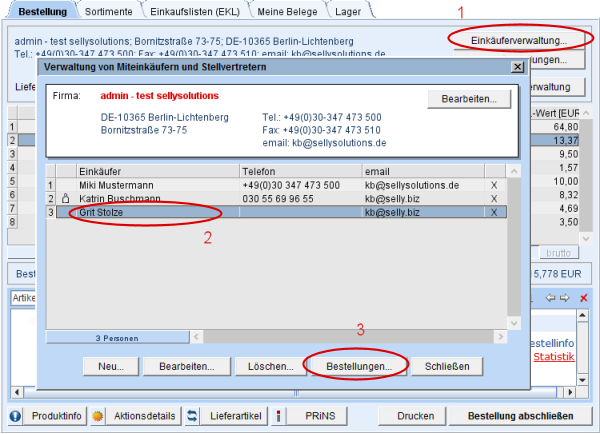Click the Neu... button
Viewport: 600px width, 434px height.
(111, 366)
